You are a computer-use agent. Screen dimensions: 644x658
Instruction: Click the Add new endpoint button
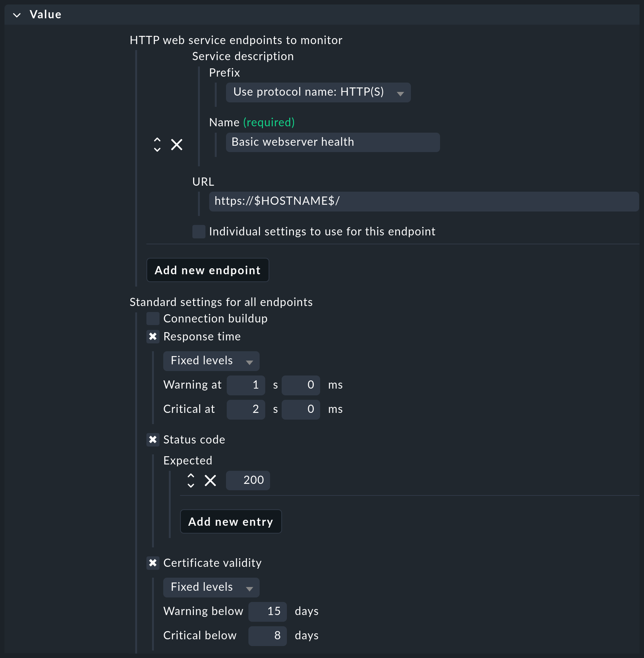click(208, 270)
